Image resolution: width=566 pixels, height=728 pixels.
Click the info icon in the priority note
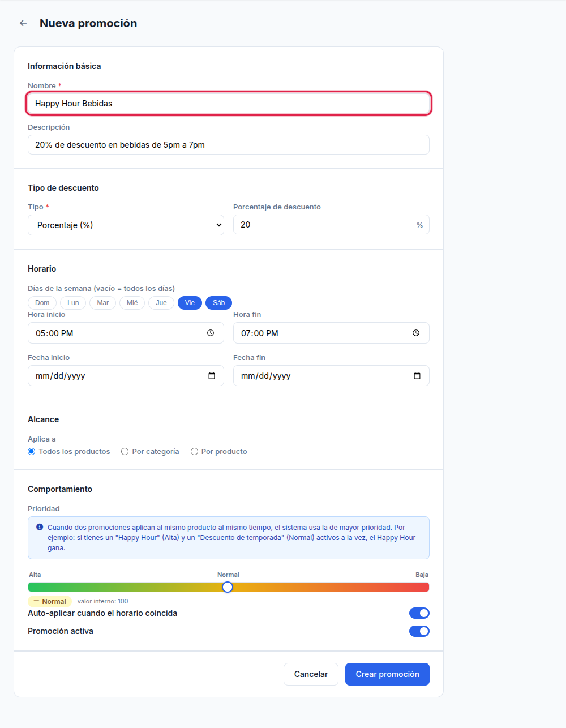point(40,527)
